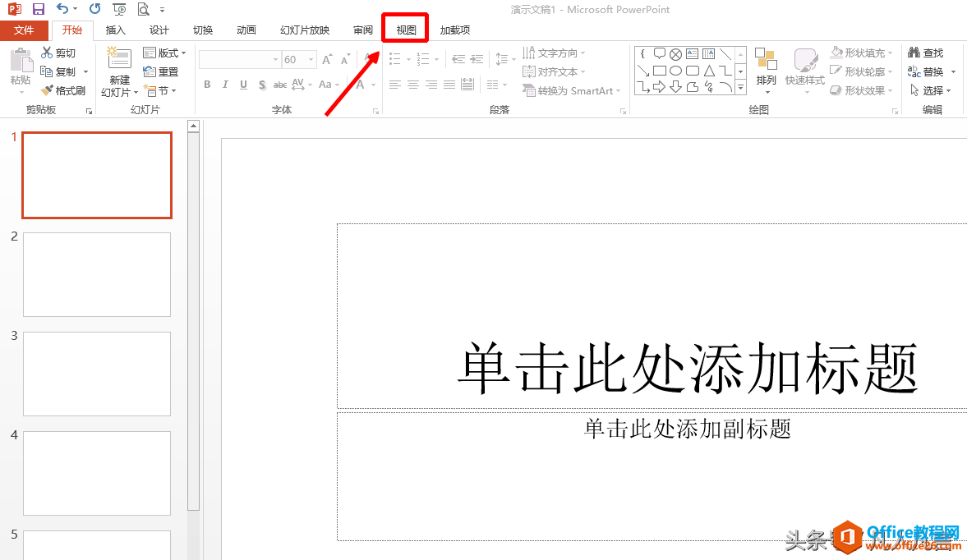Enable underline formatting

coord(243,85)
